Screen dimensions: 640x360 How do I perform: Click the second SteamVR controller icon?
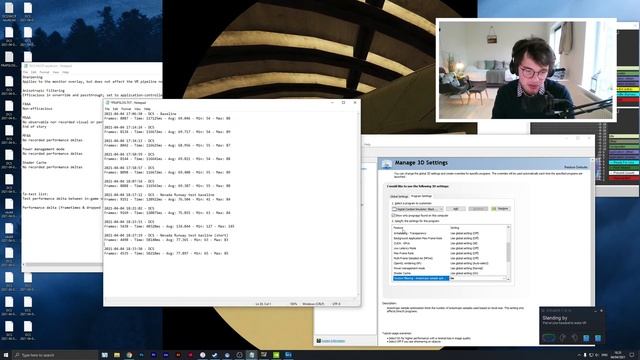[x=575, y=338]
